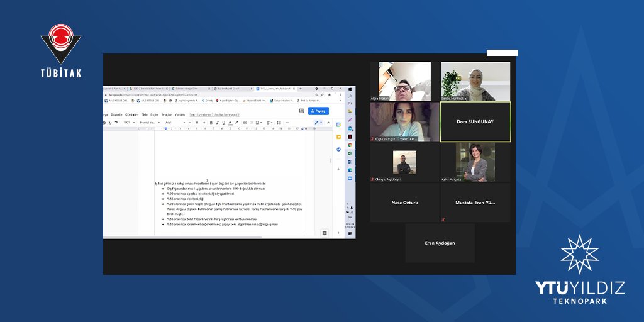Click the Windows Start button
The image size is (644, 322).
tap(350, 89)
